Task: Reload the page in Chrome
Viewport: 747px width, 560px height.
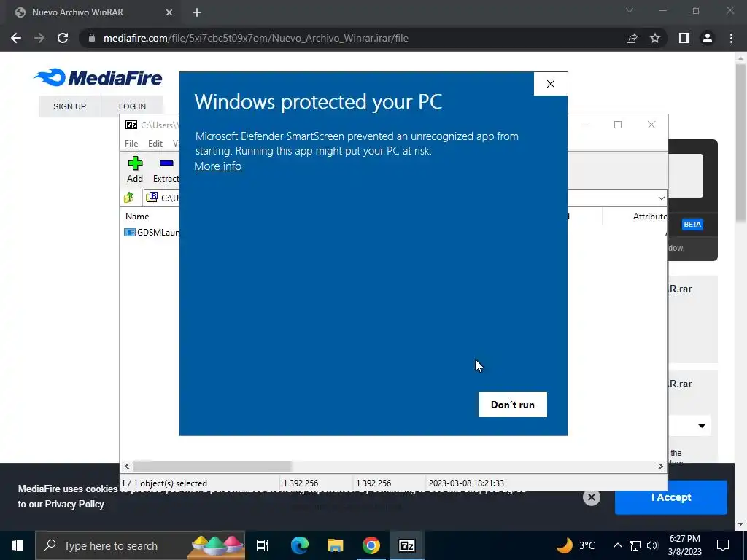Action: tap(63, 38)
